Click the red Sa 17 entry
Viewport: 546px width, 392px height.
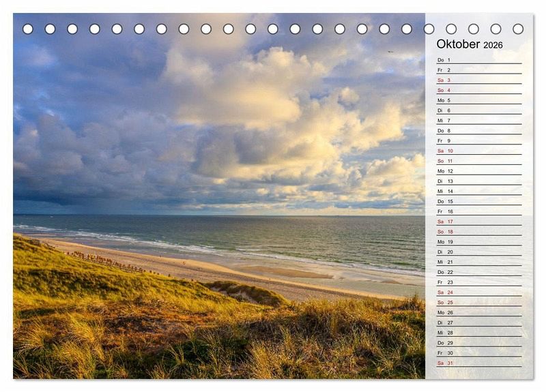478,222
